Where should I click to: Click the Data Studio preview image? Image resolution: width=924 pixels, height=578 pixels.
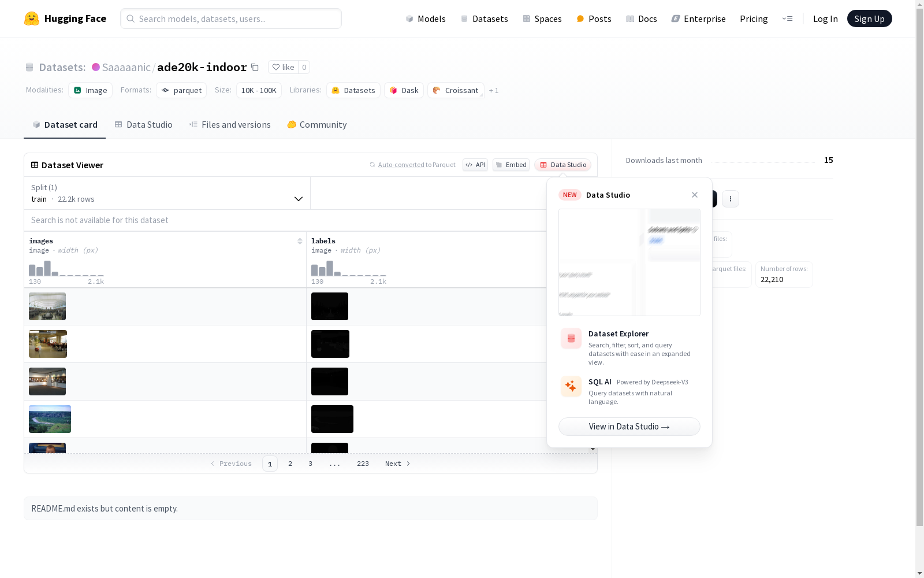(629, 262)
